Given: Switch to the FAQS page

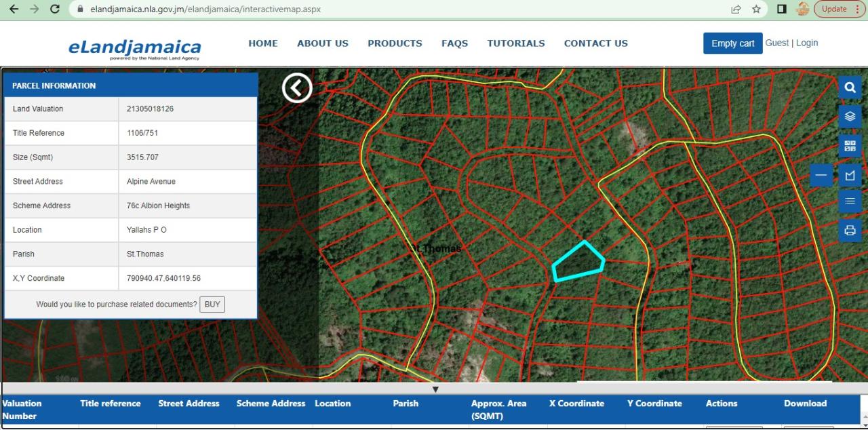Looking at the screenshot, I should click(454, 43).
